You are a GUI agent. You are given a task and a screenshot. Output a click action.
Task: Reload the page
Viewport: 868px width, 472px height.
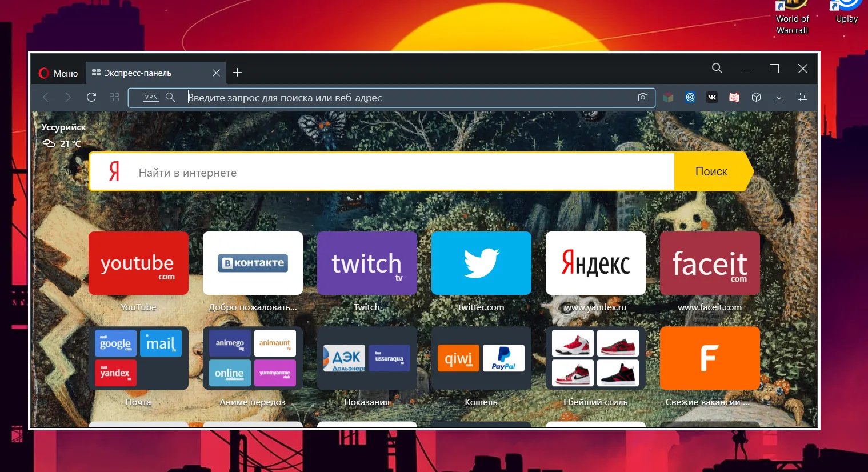coord(91,97)
